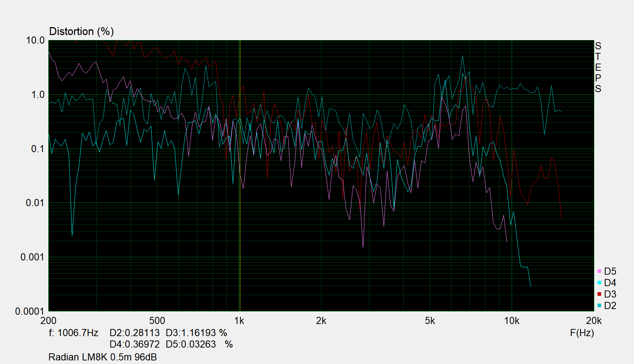634x364 pixels.
Task: Click the 500 frequency axis label
Action: [157, 321]
